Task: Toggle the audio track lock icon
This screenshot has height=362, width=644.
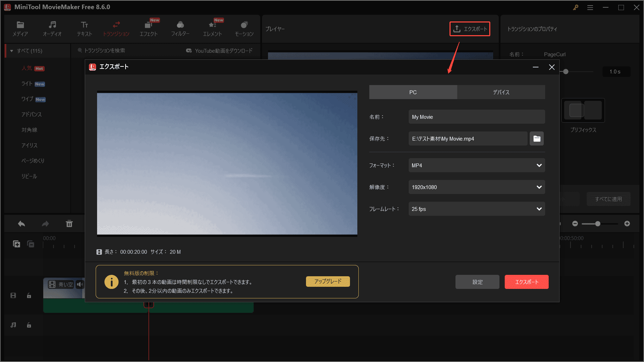Action: pyautogui.click(x=29, y=325)
